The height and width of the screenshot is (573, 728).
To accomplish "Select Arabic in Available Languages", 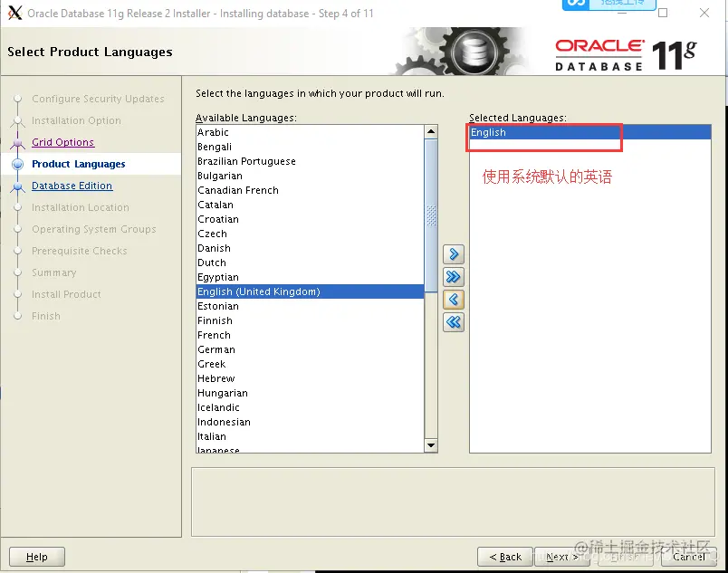I will [311, 132].
